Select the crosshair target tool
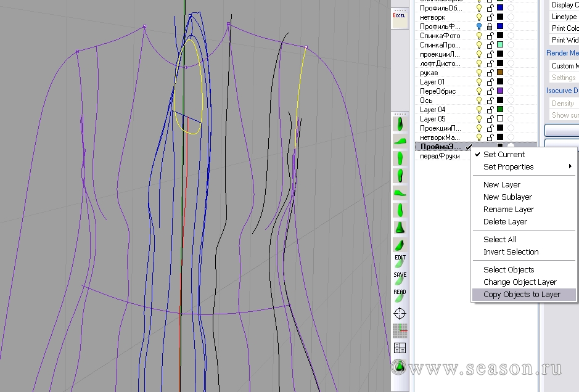The height and width of the screenshot is (392, 579). [400, 314]
